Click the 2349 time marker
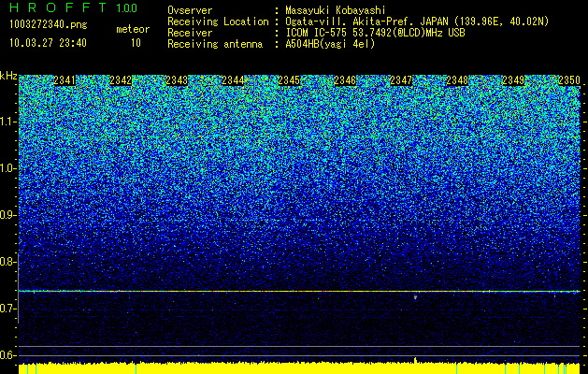The height and width of the screenshot is (374, 588). [513, 80]
